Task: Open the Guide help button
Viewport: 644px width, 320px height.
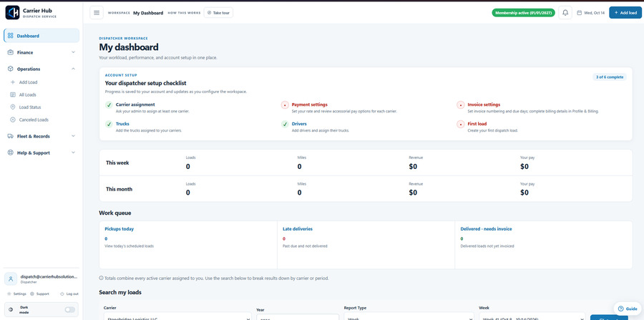Action: 628,309
